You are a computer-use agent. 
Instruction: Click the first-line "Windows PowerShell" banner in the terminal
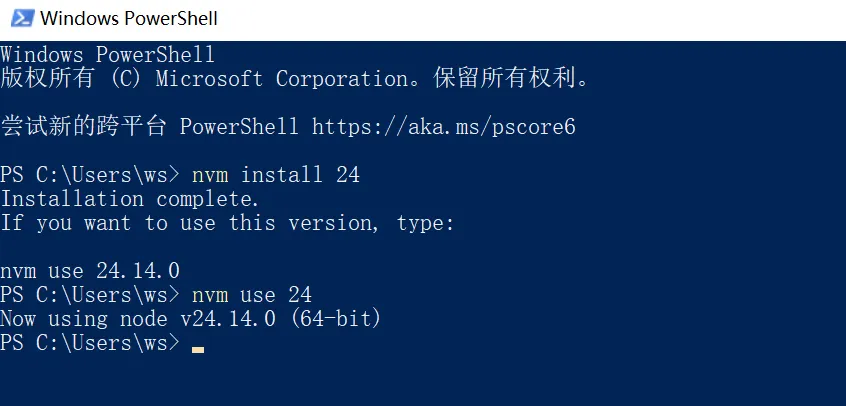tap(107, 54)
